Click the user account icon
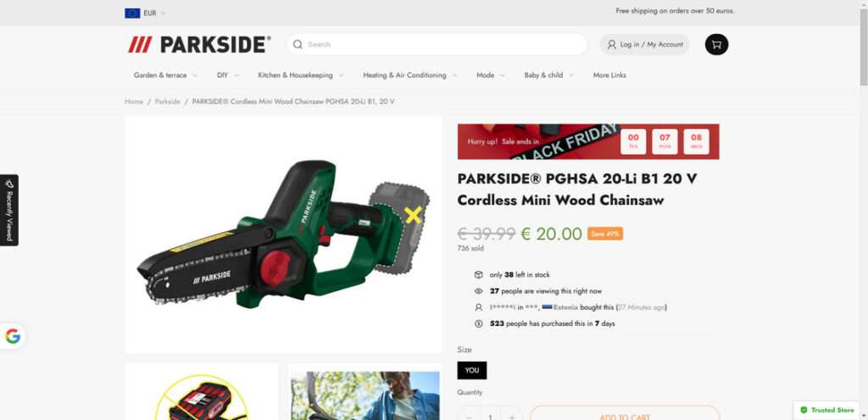The image size is (868, 420). coord(611,44)
